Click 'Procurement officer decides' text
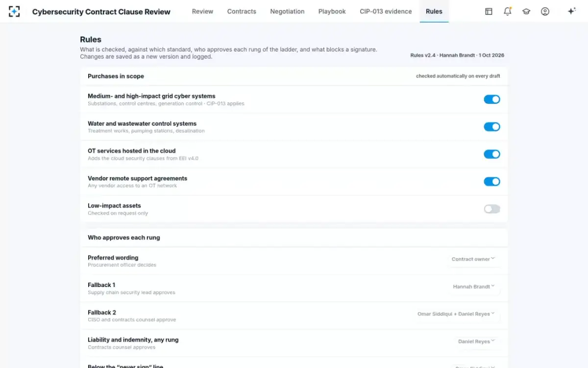Viewport: 588px width, 368px height. 122,265
